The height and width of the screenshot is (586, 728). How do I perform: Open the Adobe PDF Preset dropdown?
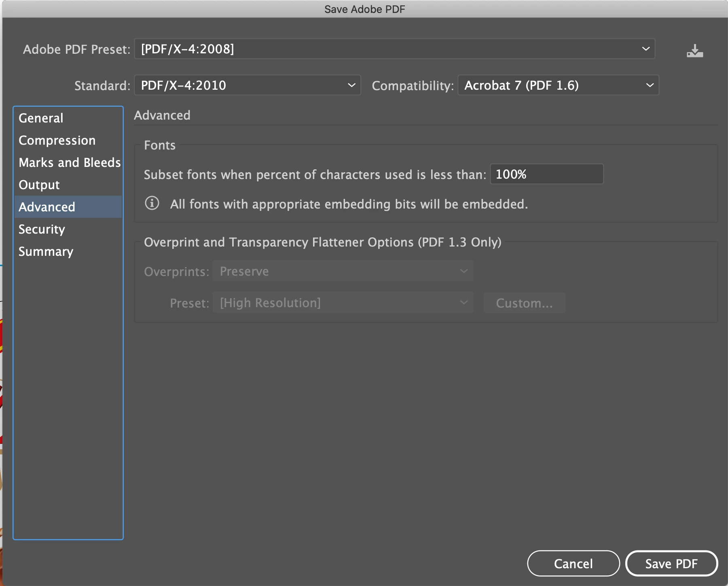394,49
